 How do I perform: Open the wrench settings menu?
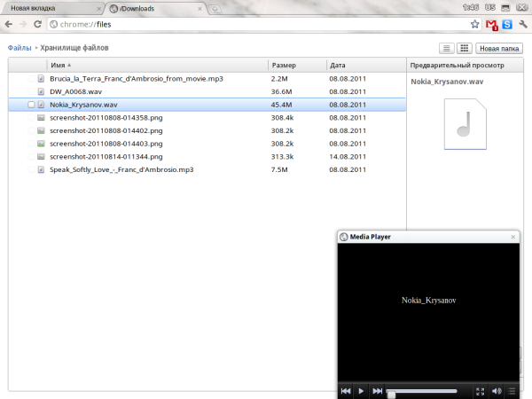coord(523,24)
